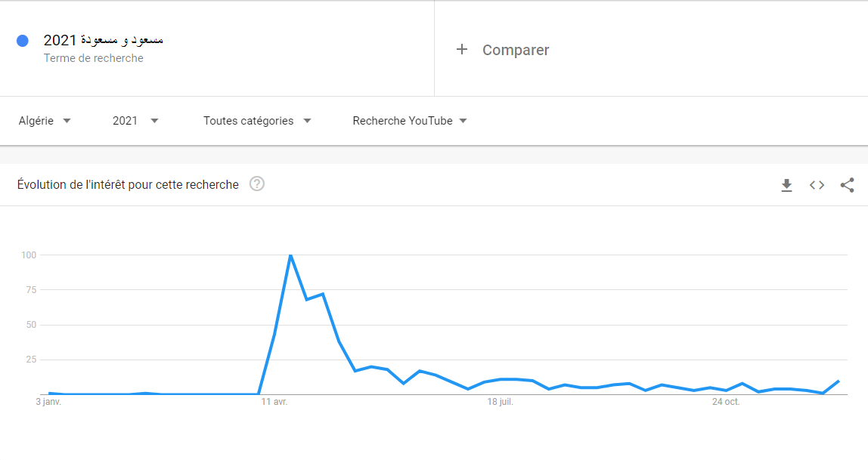Click the 24 oct. date axis label

coord(726,402)
